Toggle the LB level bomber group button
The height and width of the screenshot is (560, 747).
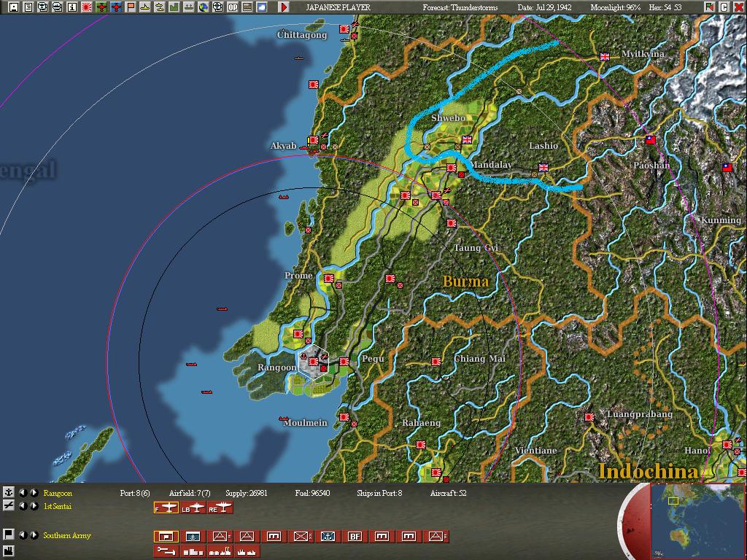[193, 508]
